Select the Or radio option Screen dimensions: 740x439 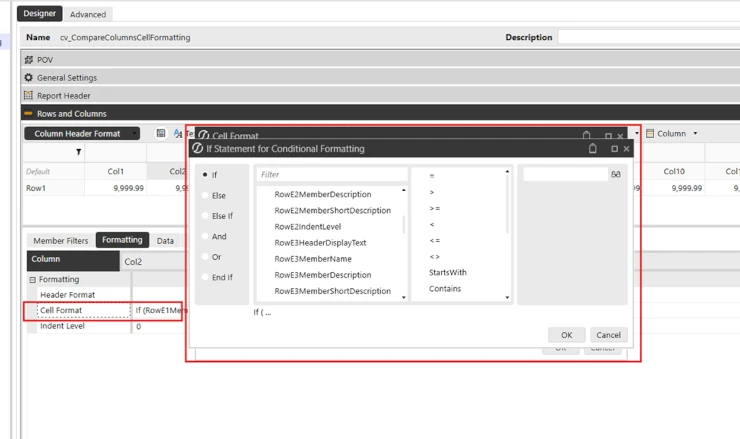(x=205, y=257)
